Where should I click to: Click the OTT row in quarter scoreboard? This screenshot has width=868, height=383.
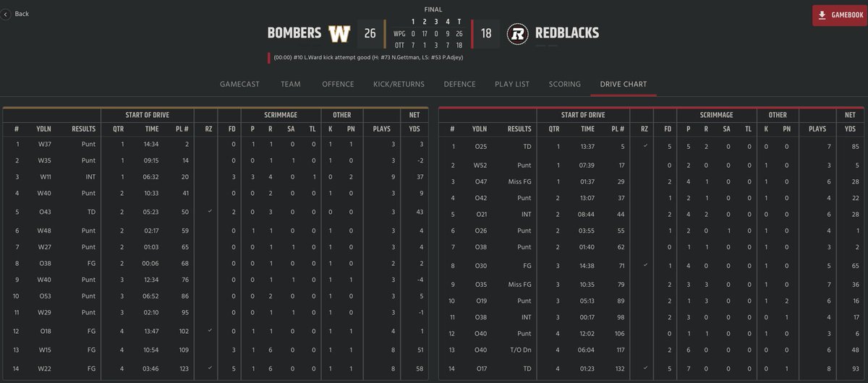(x=427, y=45)
